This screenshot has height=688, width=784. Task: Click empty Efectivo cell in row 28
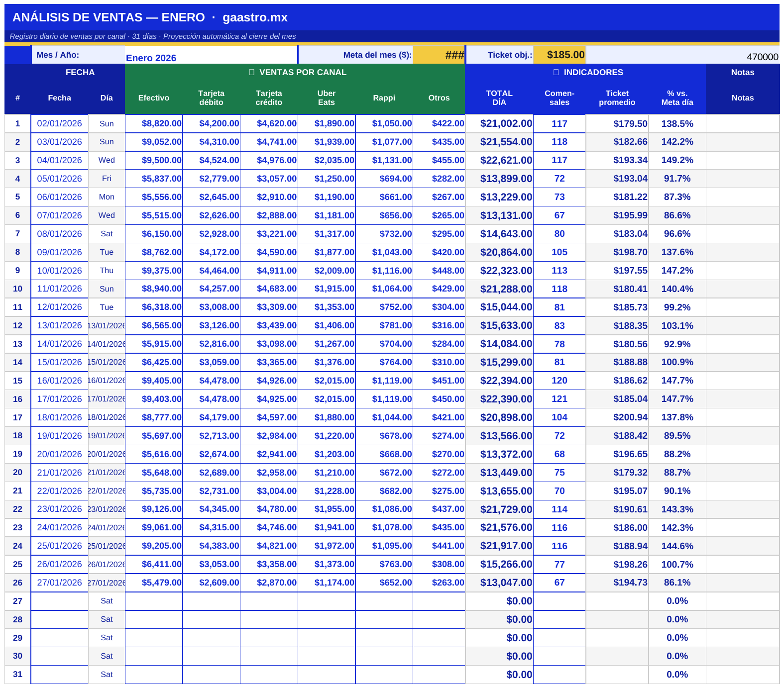pos(154,619)
